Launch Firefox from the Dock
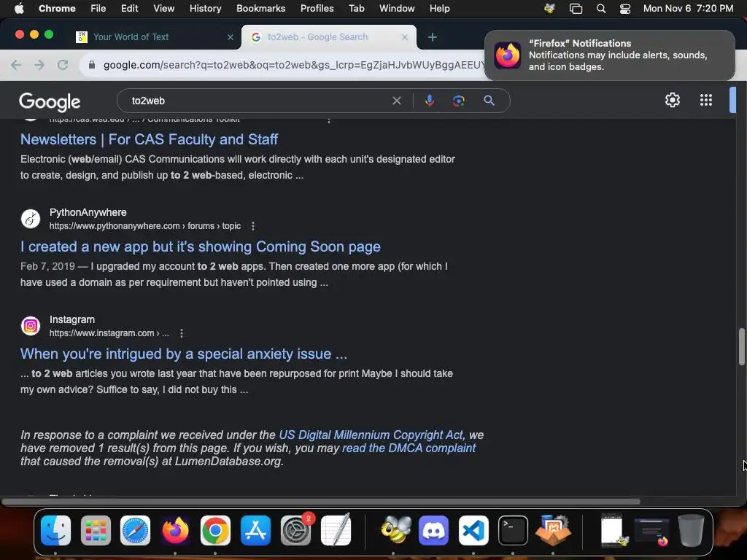747x560 pixels. [x=175, y=530]
